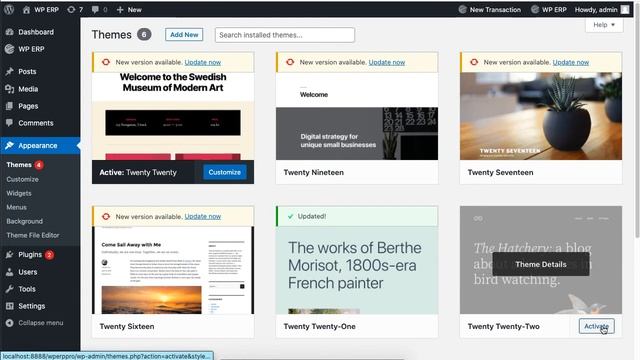Click update icon on Twenty Seventeen notice
Viewport: 640px width, 360px height.
(474, 62)
